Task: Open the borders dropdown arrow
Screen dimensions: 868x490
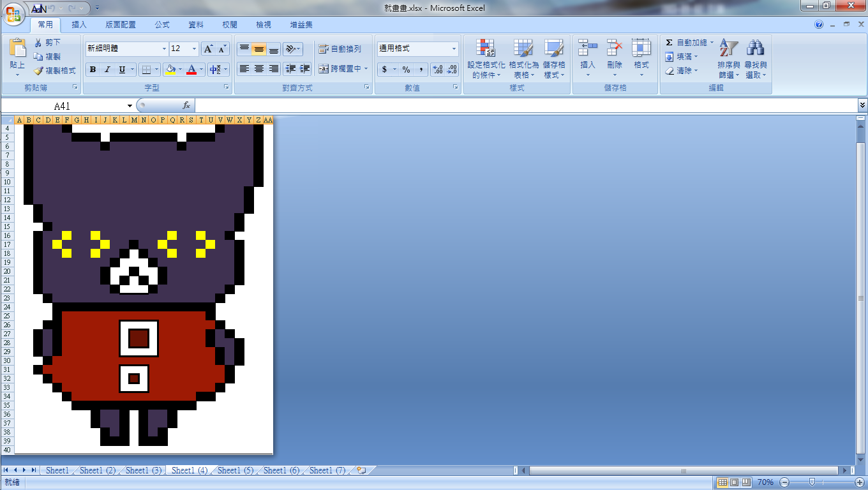Action: (x=158, y=70)
